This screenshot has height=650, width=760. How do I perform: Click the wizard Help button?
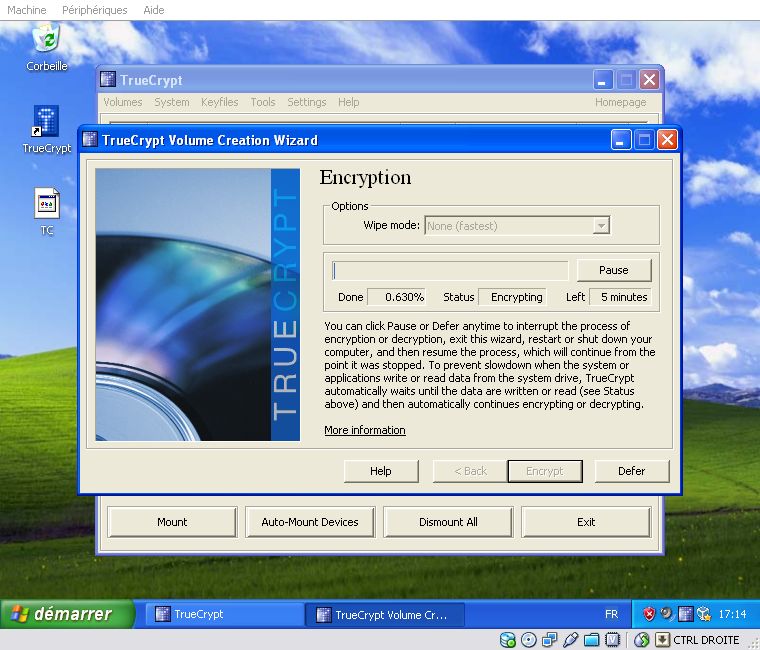click(x=381, y=471)
